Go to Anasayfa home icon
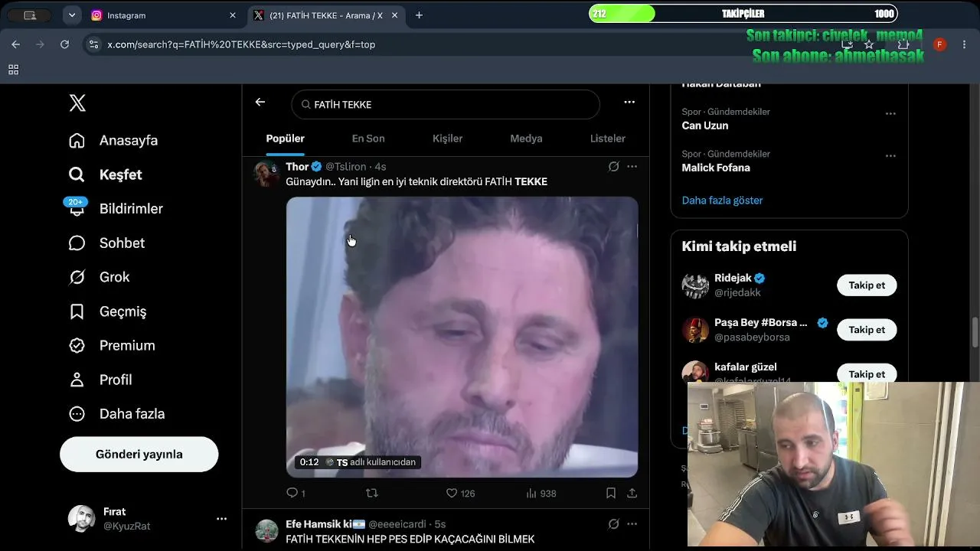Screen dimensions: 980x551 [77, 141]
